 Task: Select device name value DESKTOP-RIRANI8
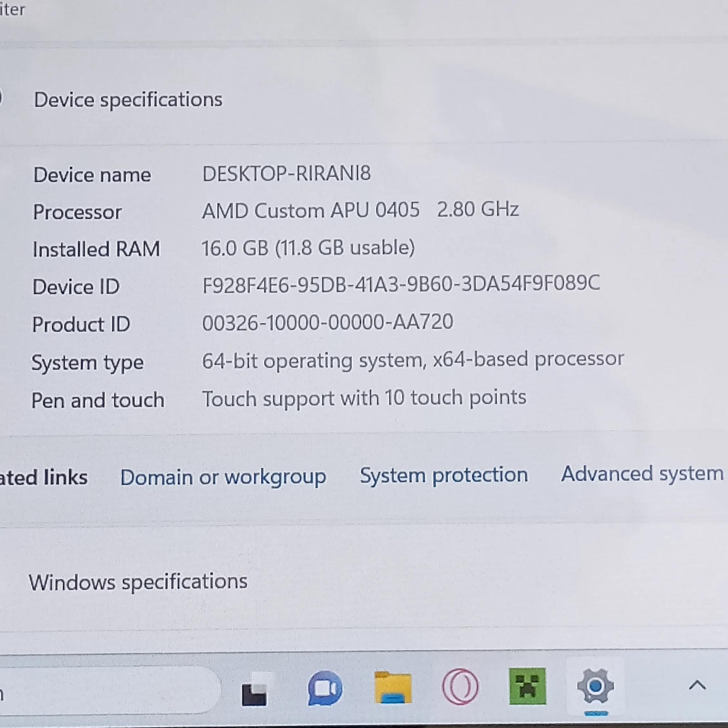click(287, 174)
